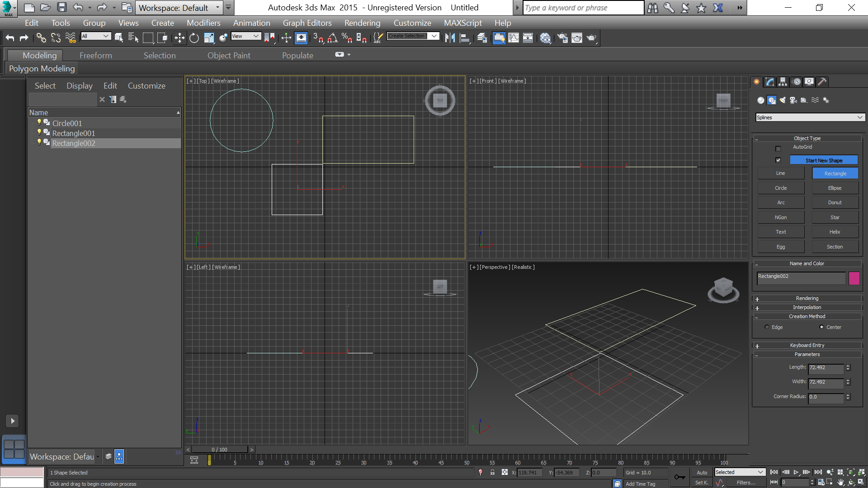Enable the Start New Shape checkbox
868x488 pixels.
pyautogui.click(x=778, y=160)
